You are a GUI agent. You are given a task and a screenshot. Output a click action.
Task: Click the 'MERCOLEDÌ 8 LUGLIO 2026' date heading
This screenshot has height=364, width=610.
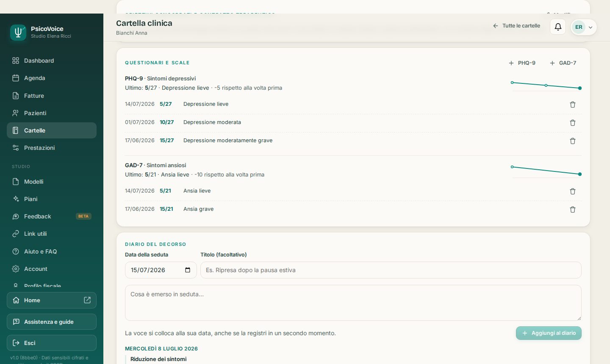161,349
